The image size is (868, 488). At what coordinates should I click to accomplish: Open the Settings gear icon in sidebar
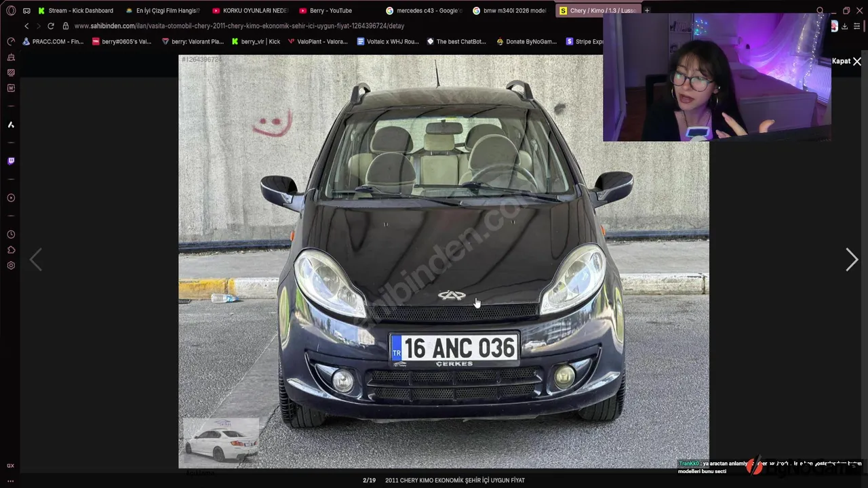pyautogui.click(x=11, y=266)
